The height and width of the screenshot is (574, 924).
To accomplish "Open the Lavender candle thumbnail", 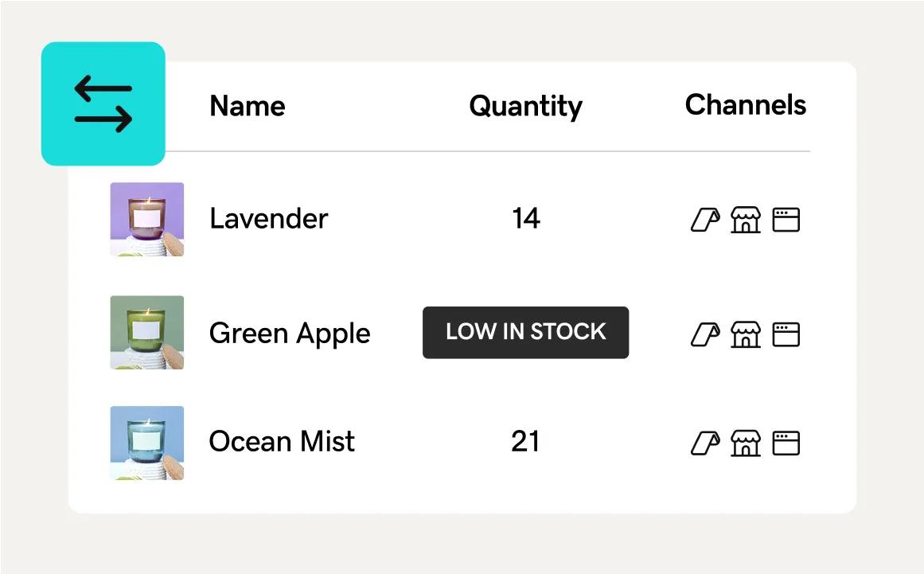I will 147,219.
